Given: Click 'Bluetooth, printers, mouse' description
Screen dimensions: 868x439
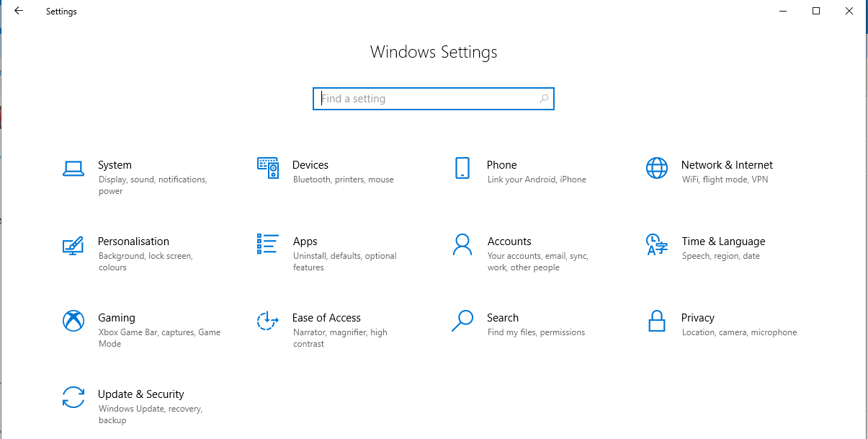Looking at the screenshot, I should point(344,179).
